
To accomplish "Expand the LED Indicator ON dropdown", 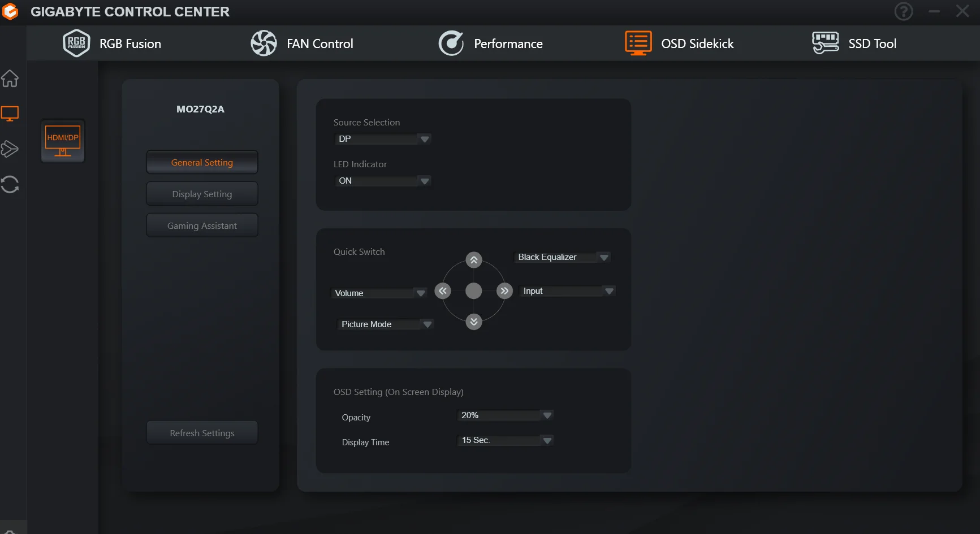I will click(x=383, y=181).
